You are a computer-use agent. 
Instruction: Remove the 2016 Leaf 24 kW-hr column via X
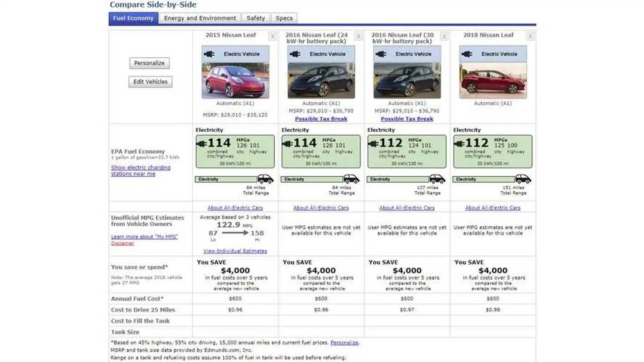pyautogui.click(x=358, y=37)
